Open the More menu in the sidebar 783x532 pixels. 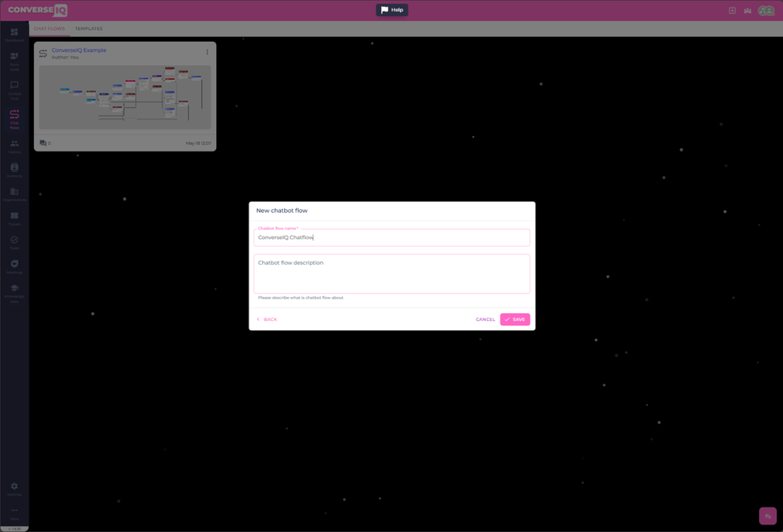(14, 513)
